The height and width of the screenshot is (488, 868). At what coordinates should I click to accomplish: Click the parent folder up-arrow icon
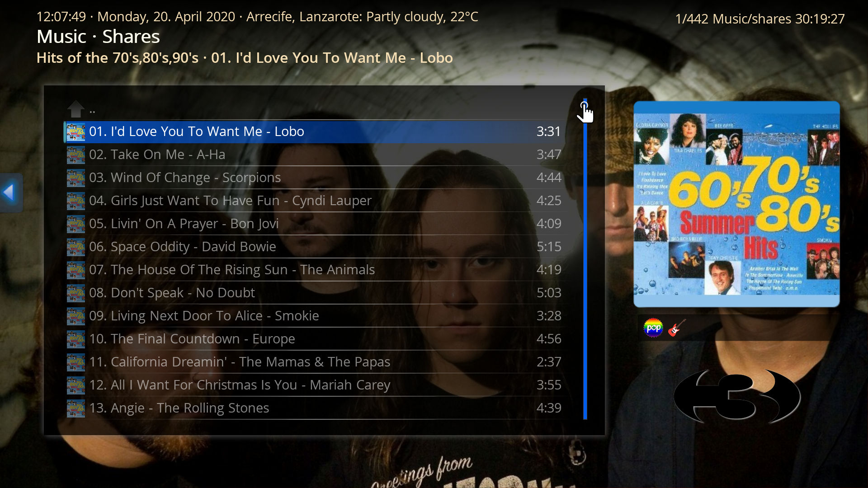75,109
